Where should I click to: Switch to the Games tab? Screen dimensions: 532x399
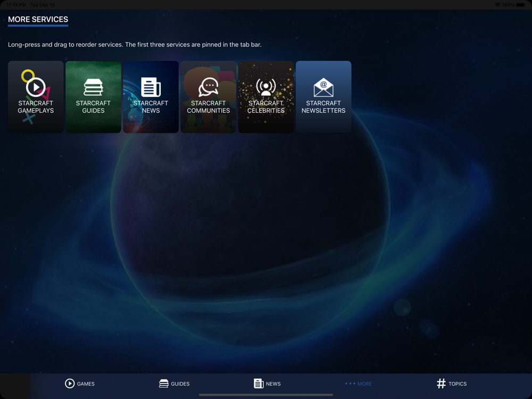click(80, 384)
